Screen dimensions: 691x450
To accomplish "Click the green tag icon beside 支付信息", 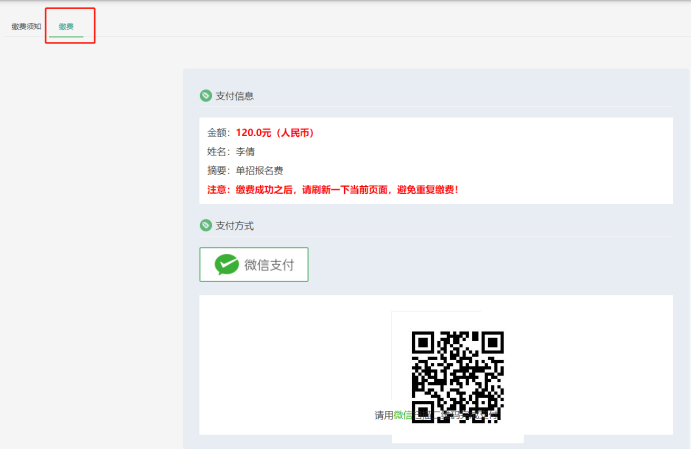I will pyautogui.click(x=206, y=96).
